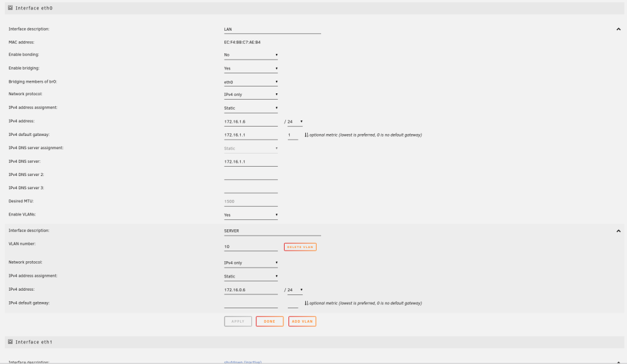627x364 pixels.
Task: Edit the VLAN number field 10
Action: [251, 247]
